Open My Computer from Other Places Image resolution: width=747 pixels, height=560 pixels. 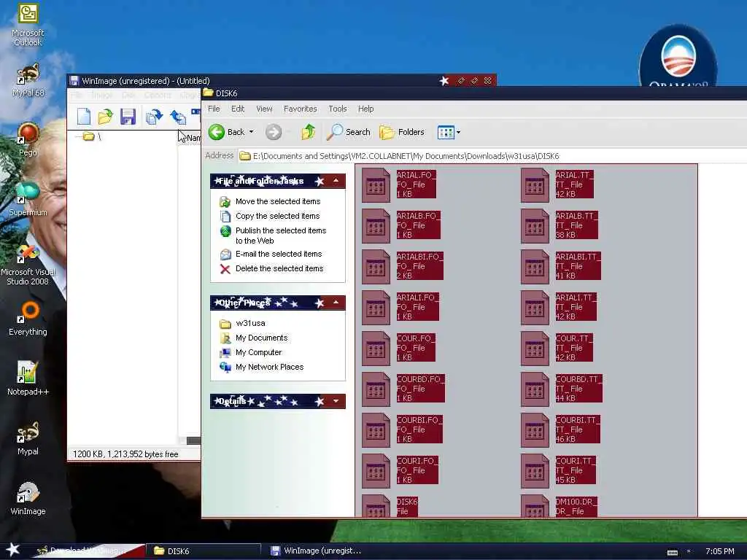coord(259,352)
